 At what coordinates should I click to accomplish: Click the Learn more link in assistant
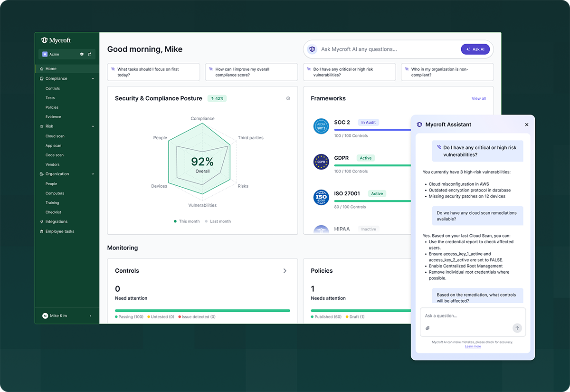pos(473,346)
